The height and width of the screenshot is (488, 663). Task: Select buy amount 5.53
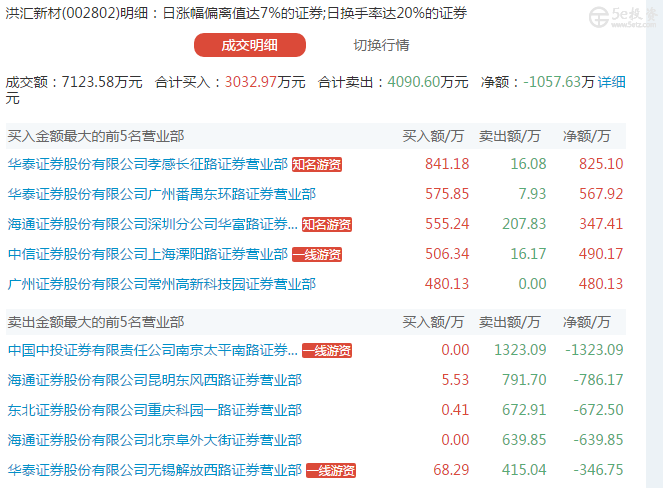(455, 380)
